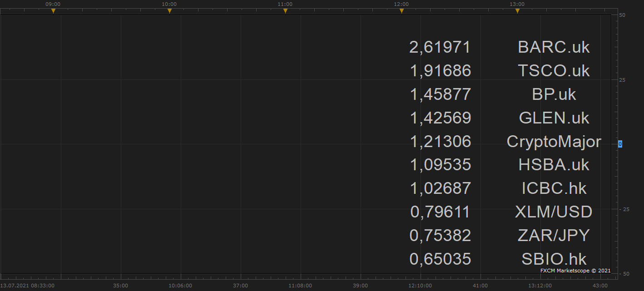Click the value 1,42569
This screenshot has width=644, height=291.
point(440,118)
